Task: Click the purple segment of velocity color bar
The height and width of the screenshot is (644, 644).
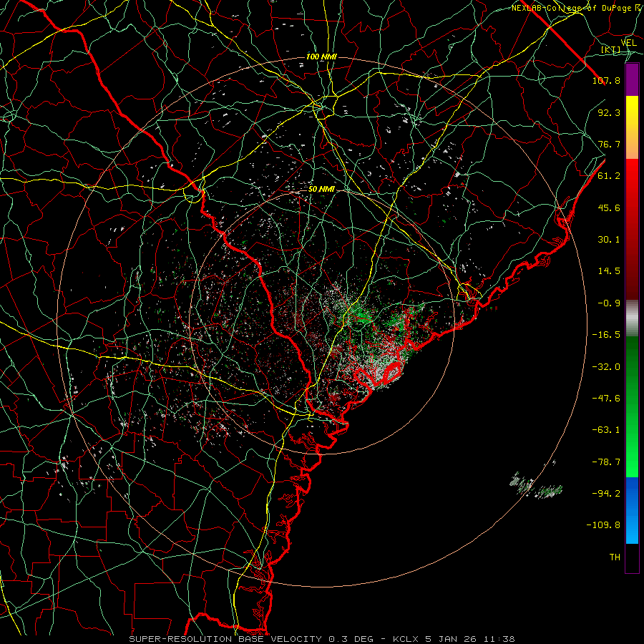Action: pos(632,80)
